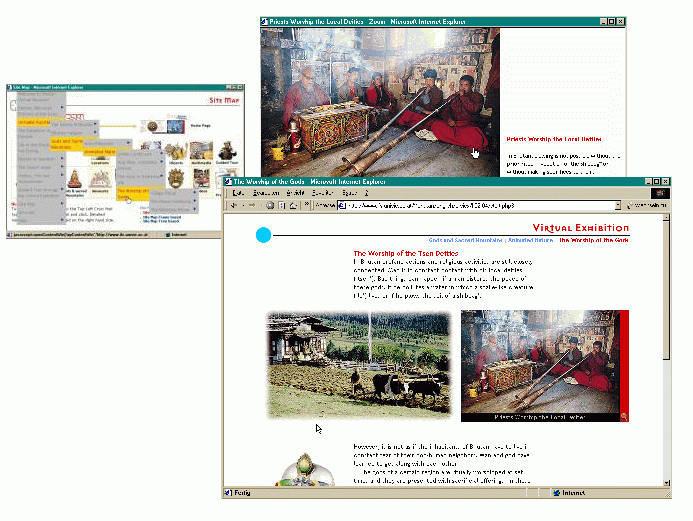Click the 'Wechseln zu' go button
Screen dimensions: 693x521
point(646,205)
